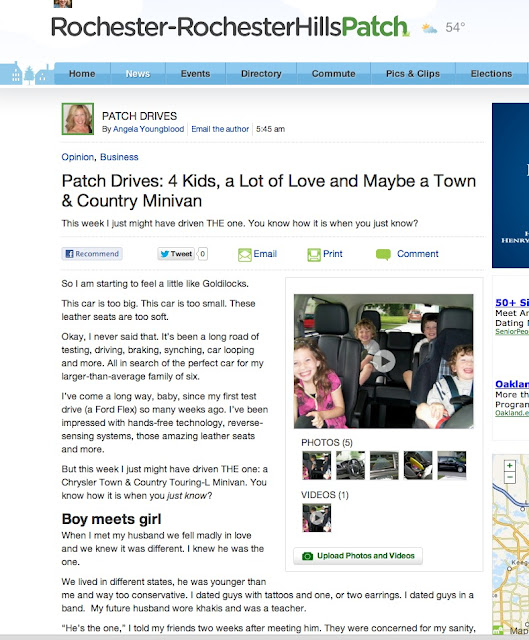
Task: Click the green Email envelope icon
Action: (244, 255)
